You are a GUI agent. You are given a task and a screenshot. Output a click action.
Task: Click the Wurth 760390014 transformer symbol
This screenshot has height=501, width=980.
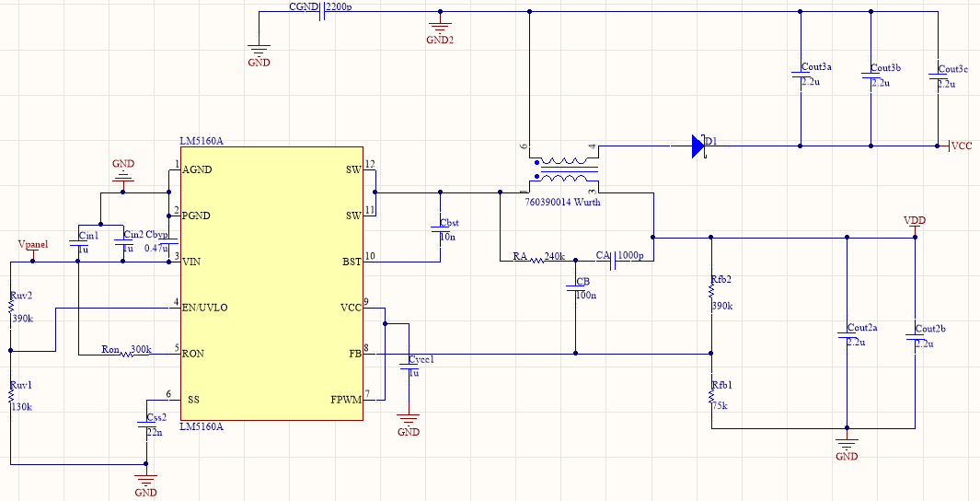567,169
